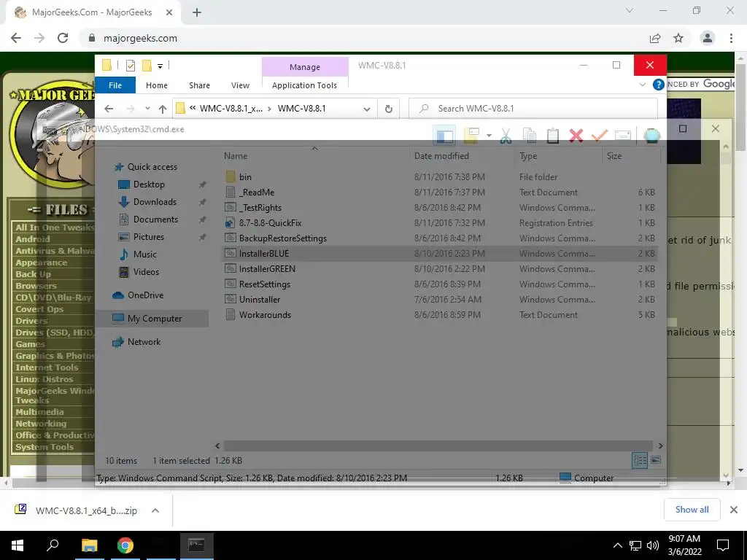Click the Rename icon in the toolbar
This screenshot has width=747, height=560.
click(623, 136)
